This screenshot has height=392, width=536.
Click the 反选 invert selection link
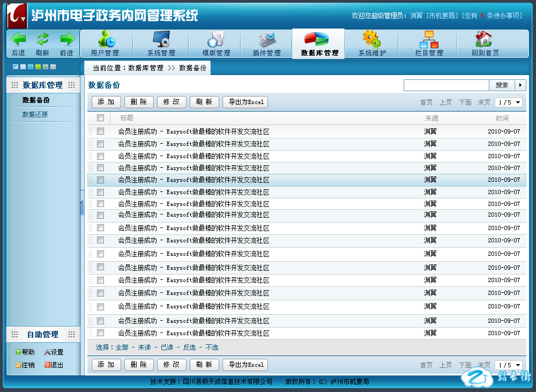pyautogui.click(x=189, y=347)
